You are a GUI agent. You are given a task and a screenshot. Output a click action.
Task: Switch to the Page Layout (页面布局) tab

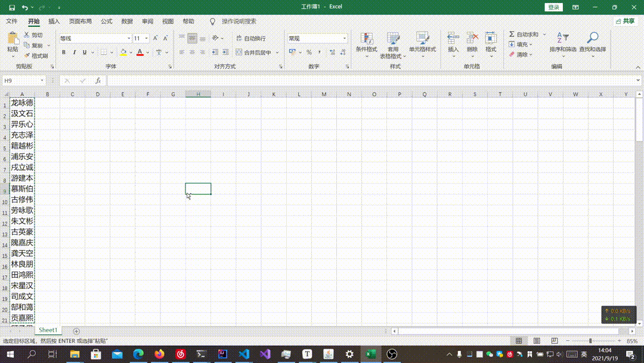[x=80, y=21]
